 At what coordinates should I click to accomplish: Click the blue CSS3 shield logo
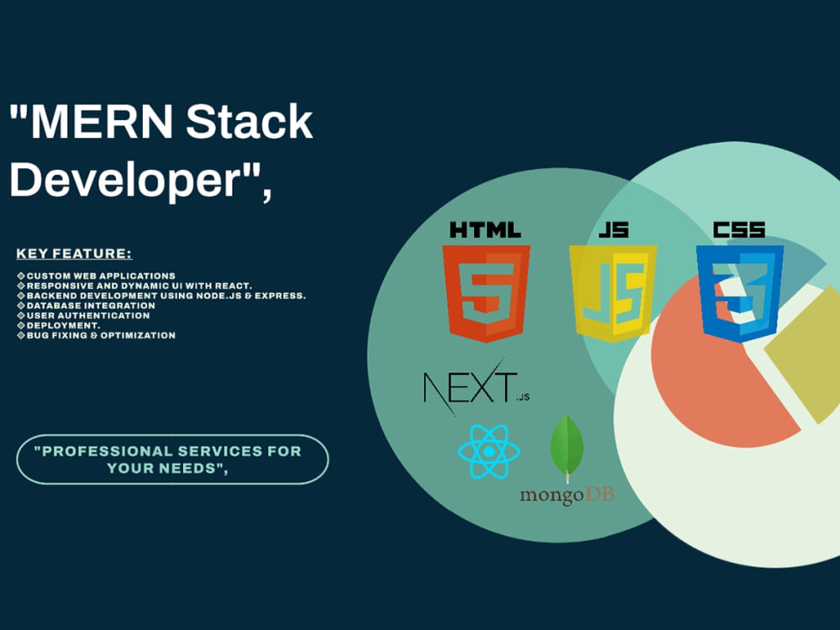[740, 293]
